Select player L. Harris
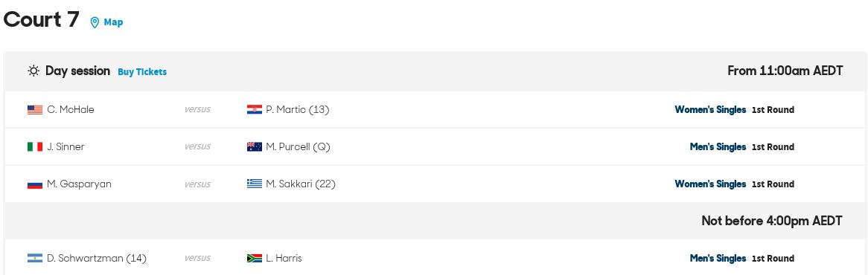Image resolution: width=868 pixels, height=275 pixels. coord(284,259)
